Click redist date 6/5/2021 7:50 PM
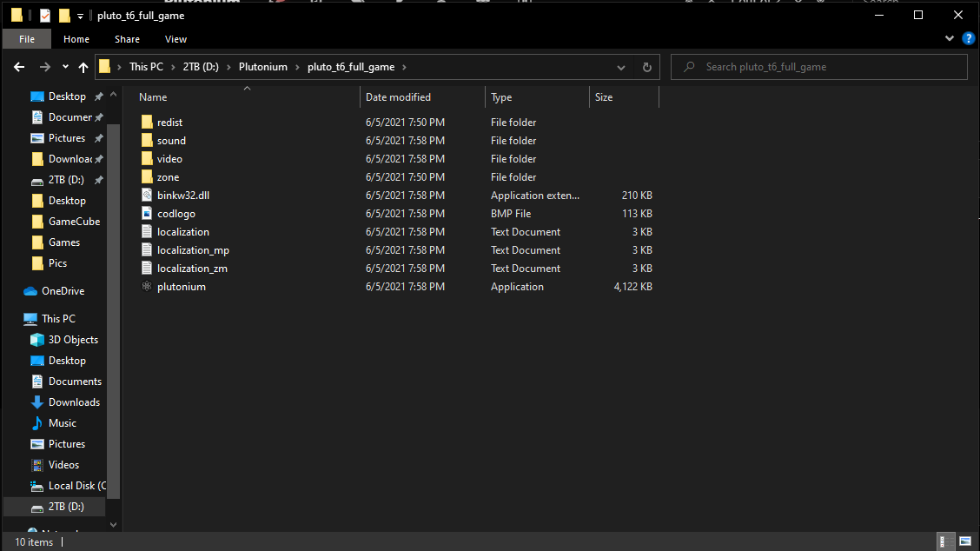Viewport: 980px width, 551px height. click(x=405, y=122)
